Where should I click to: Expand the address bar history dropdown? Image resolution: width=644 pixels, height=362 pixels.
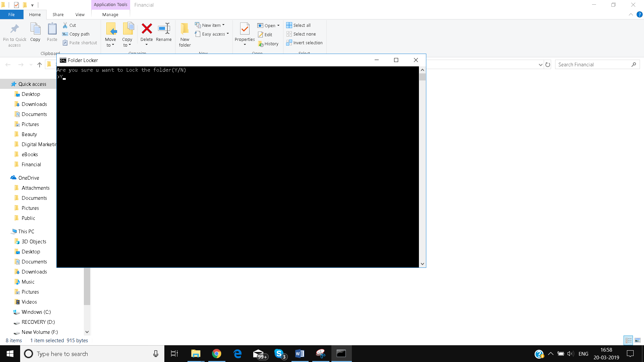coord(540,65)
